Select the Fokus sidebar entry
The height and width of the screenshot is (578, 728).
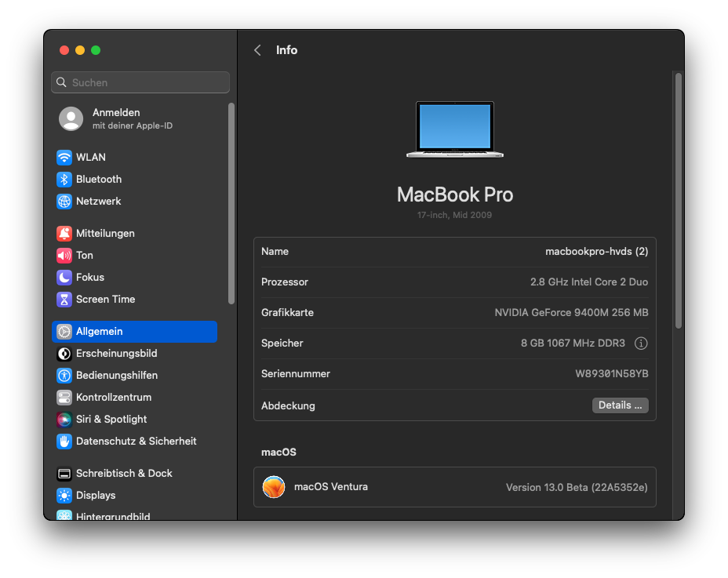coord(134,277)
